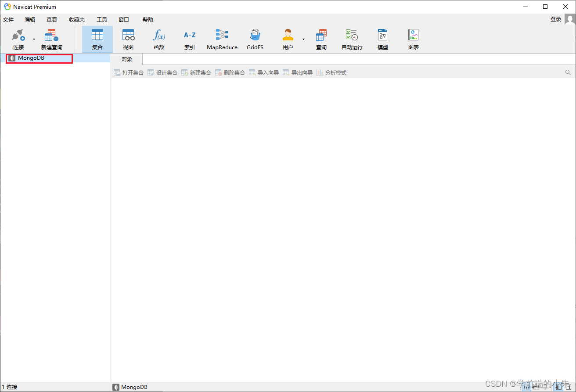This screenshot has height=392, width=576.
Task: Click the '1 连接' status bar text
Action: (9, 387)
